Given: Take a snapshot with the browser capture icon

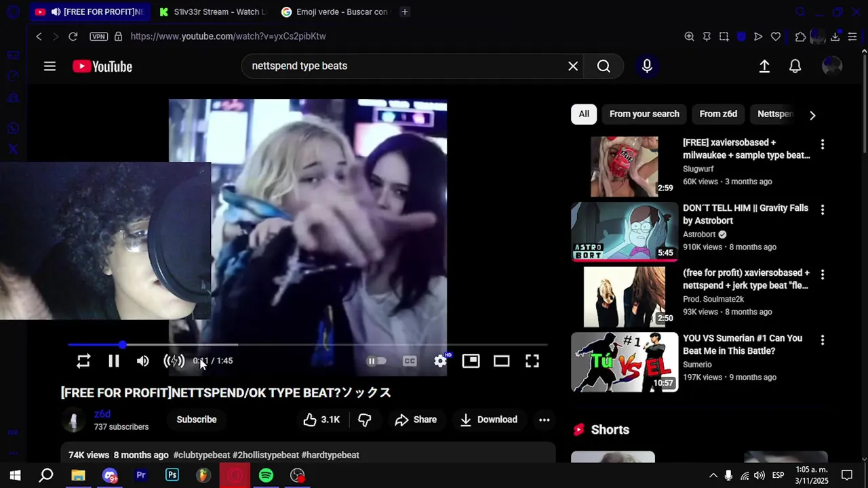Looking at the screenshot, I should pos(724,37).
